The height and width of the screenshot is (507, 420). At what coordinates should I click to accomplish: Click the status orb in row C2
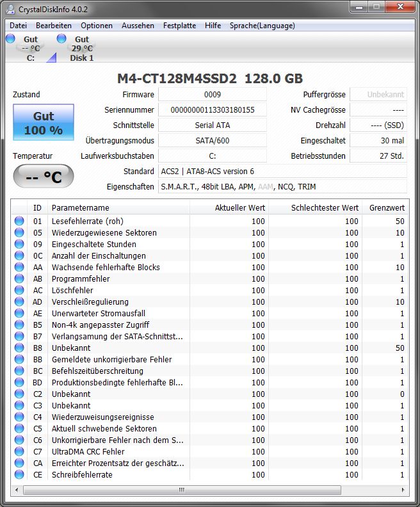pos(19,394)
